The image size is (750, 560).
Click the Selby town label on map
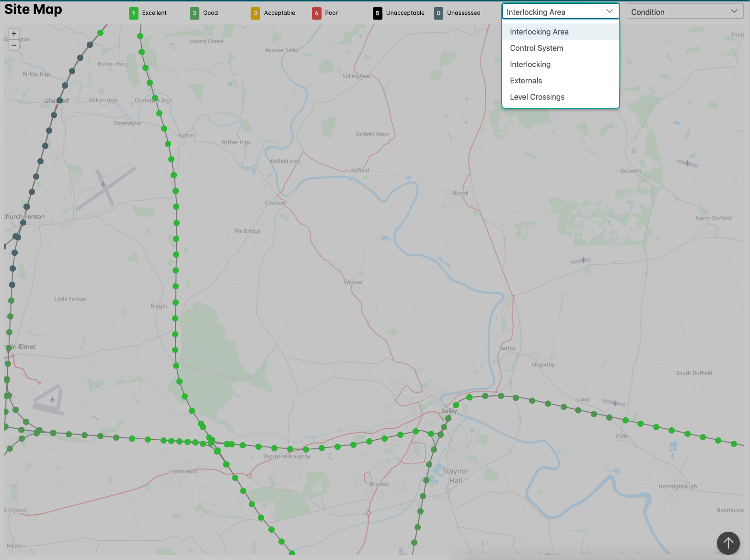point(449,411)
